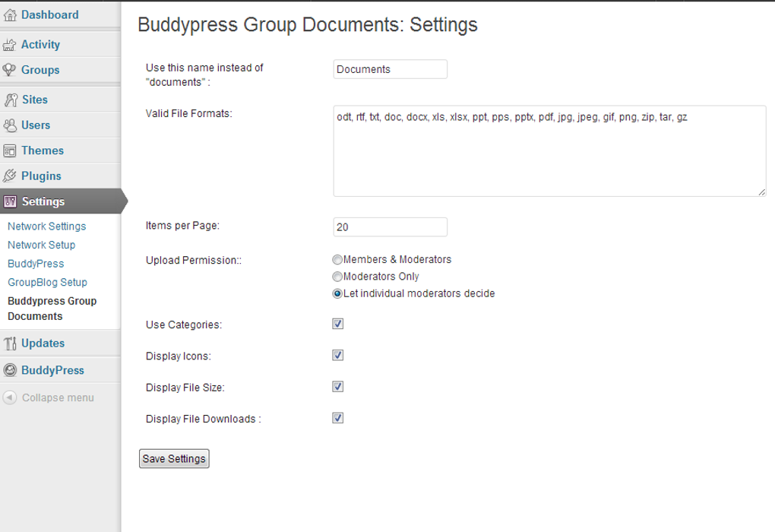The height and width of the screenshot is (532, 775).
Task: Open the Activity panel icon
Action: [11, 43]
